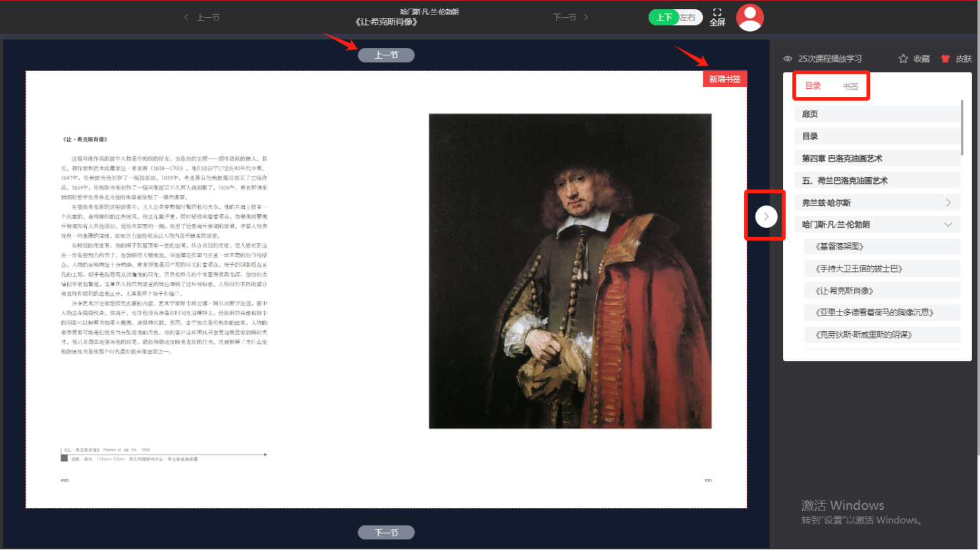
Task: Switch to the 目录 tab
Action: click(x=813, y=86)
